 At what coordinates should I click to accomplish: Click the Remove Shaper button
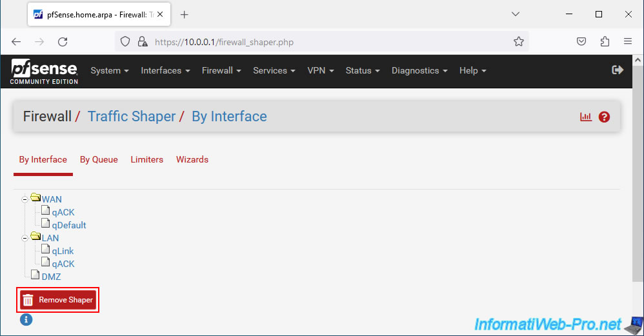click(x=58, y=300)
